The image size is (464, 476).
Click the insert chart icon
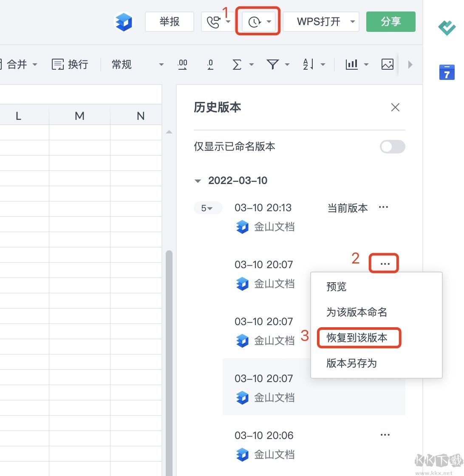351,64
